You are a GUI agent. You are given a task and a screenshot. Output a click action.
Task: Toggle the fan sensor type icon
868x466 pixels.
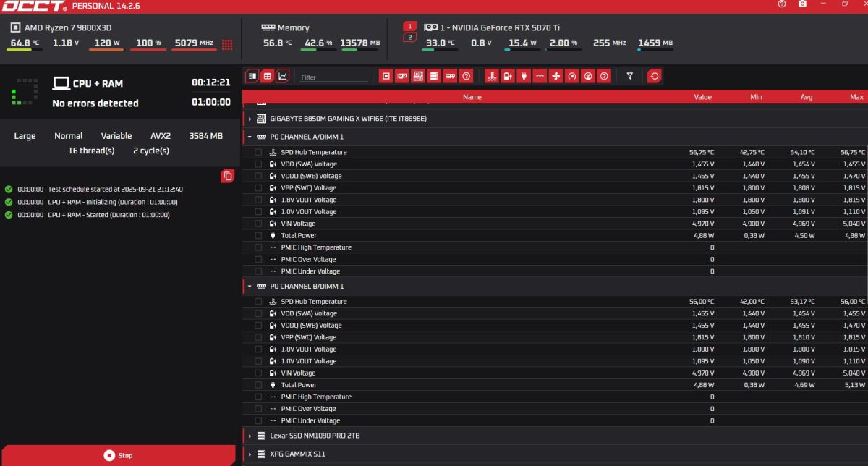[x=556, y=76]
